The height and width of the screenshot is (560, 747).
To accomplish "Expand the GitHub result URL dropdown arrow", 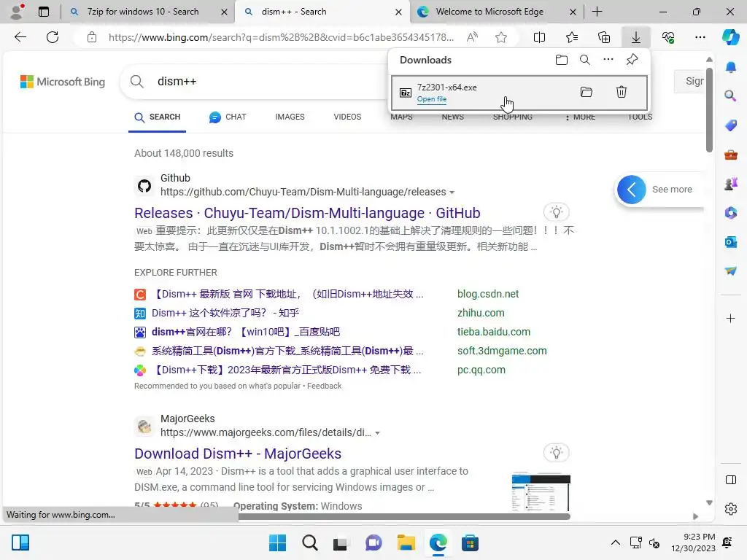I will click(x=452, y=192).
